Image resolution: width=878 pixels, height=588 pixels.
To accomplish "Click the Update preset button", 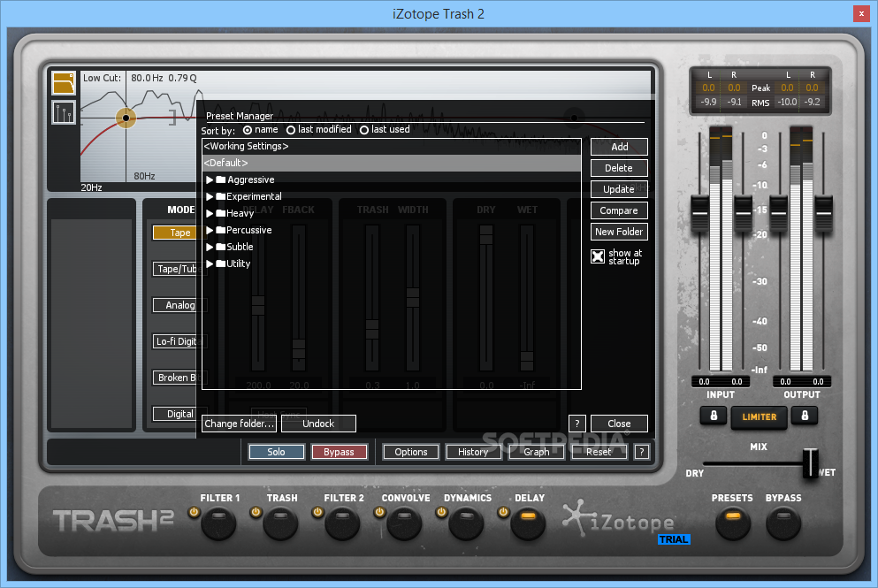I will coord(619,189).
